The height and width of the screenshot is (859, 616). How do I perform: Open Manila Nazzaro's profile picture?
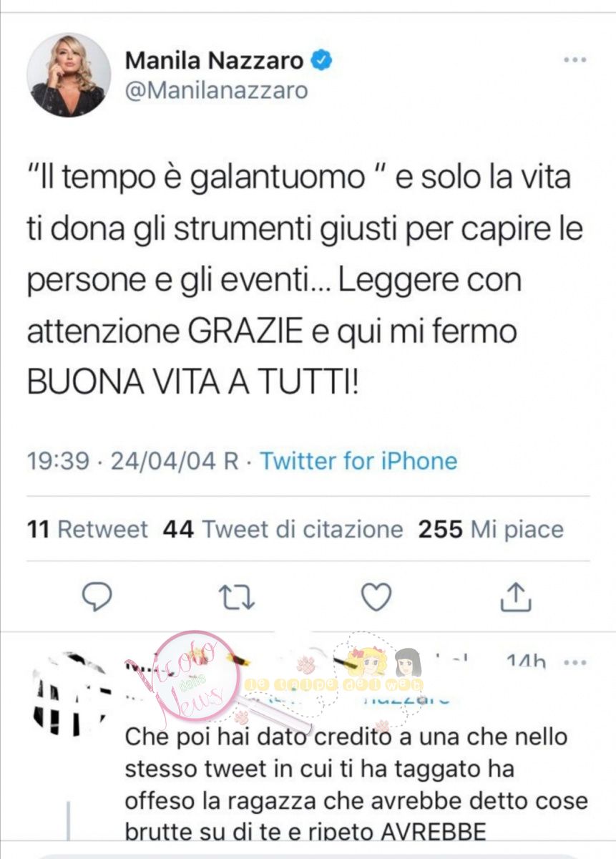coord(69,74)
